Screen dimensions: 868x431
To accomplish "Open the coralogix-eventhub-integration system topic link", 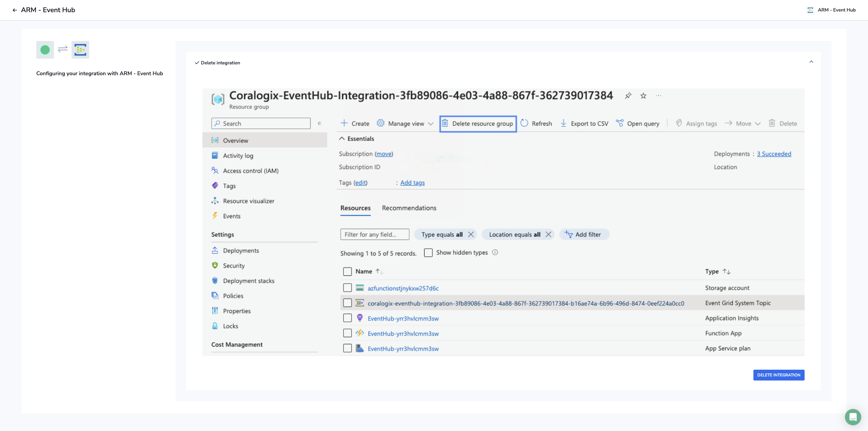I will (526, 303).
